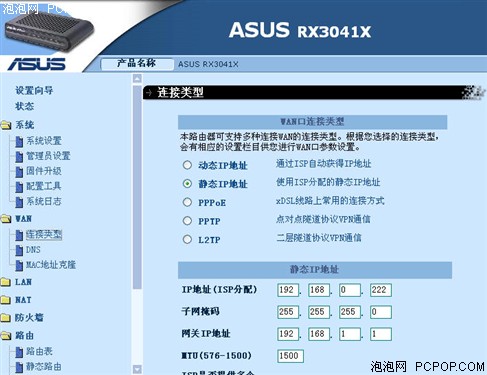Click IP地址 fourth octet field 222
The width and height of the screenshot is (487, 375).
pos(381,290)
